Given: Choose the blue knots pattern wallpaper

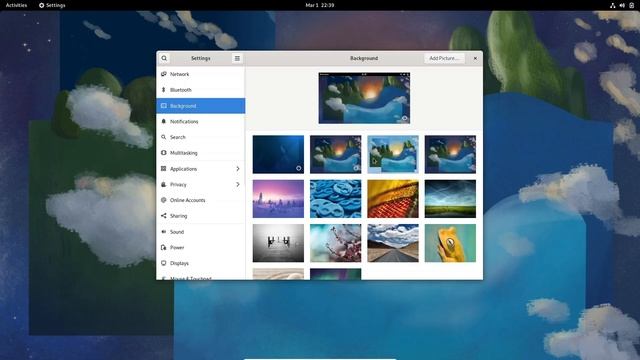Looking at the screenshot, I should pos(336,199).
